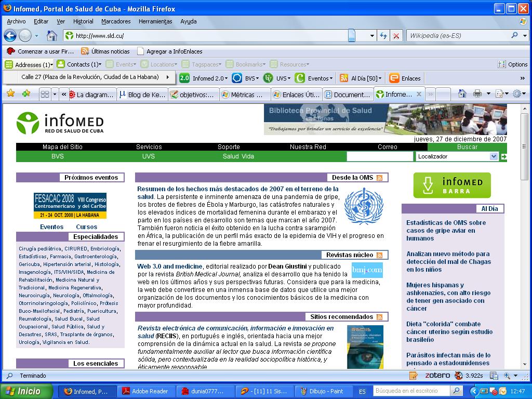Open the Web 3.0 and medicine link
532x399 pixels.
(x=169, y=267)
